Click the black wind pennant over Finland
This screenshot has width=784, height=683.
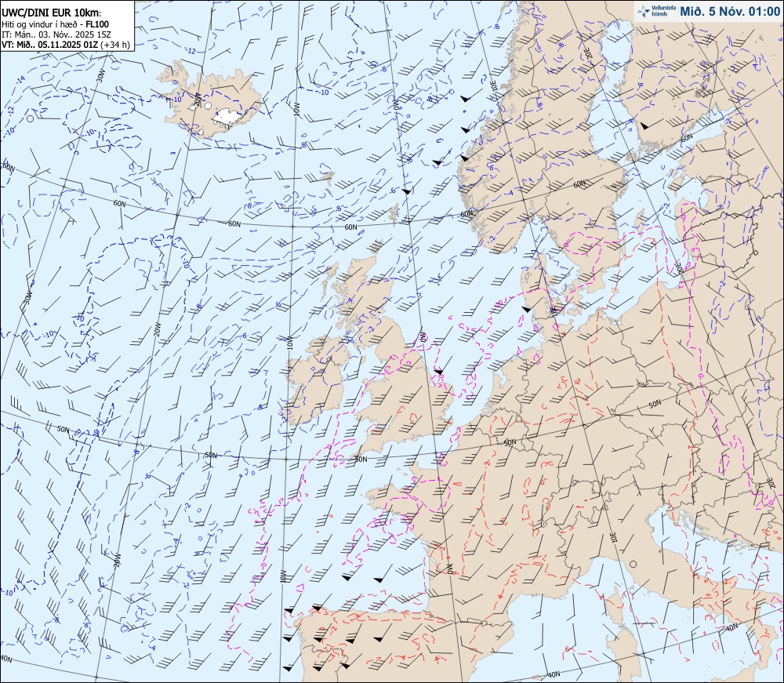point(645,125)
